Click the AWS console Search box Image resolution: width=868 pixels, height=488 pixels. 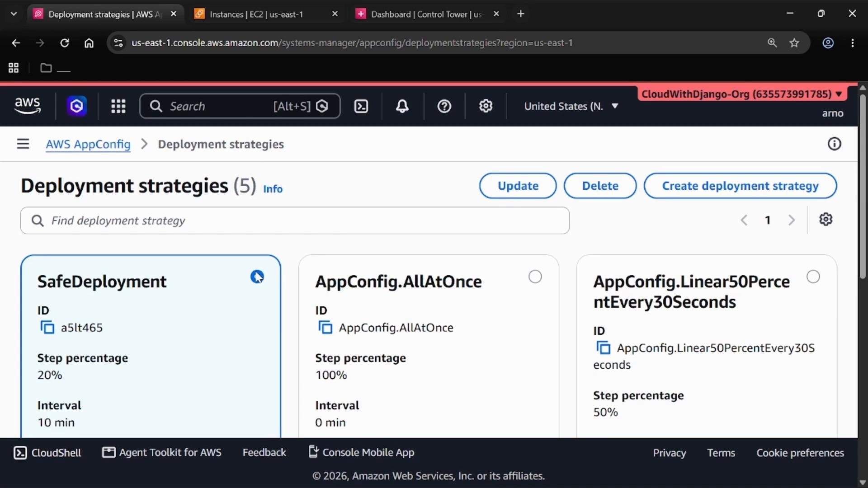(240, 106)
